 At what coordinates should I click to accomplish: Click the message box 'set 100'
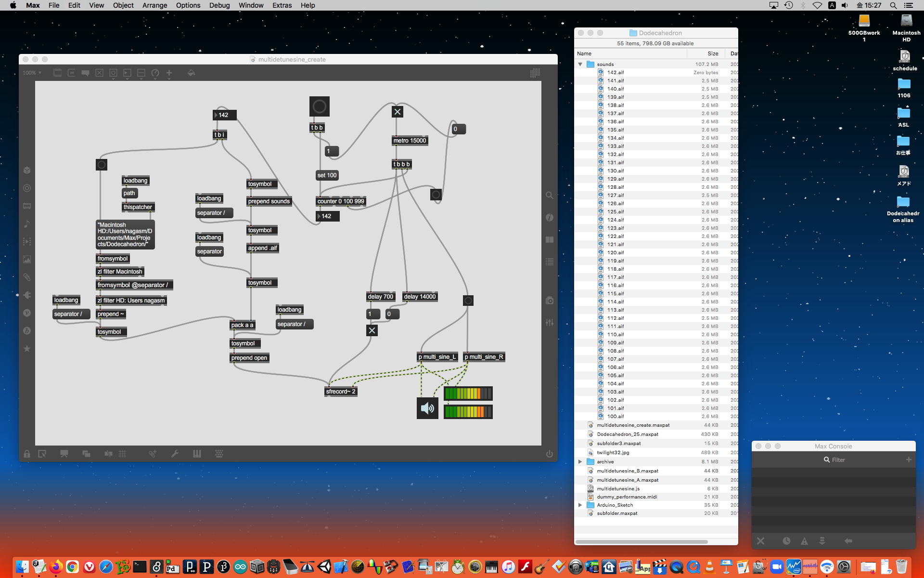coord(327,175)
